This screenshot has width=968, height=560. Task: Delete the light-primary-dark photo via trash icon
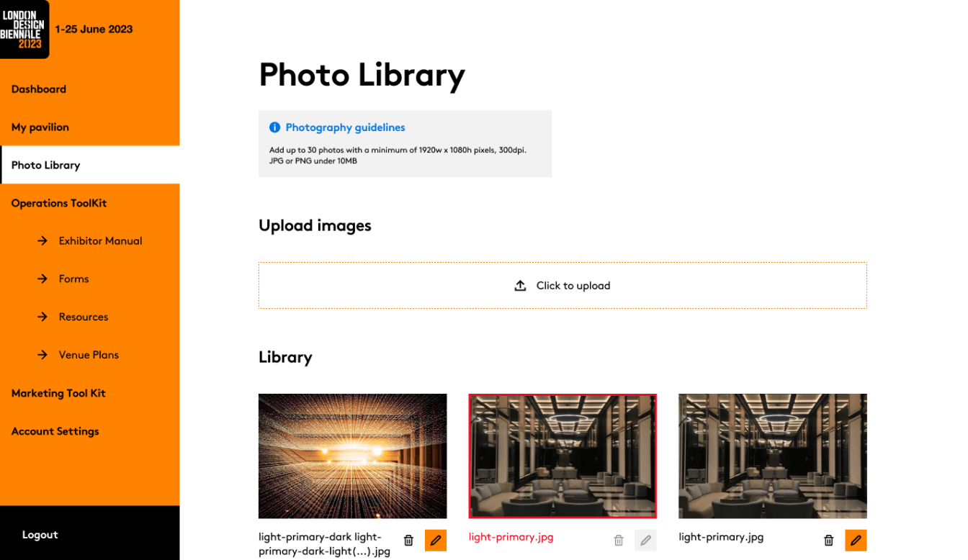[x=408, y=540]
